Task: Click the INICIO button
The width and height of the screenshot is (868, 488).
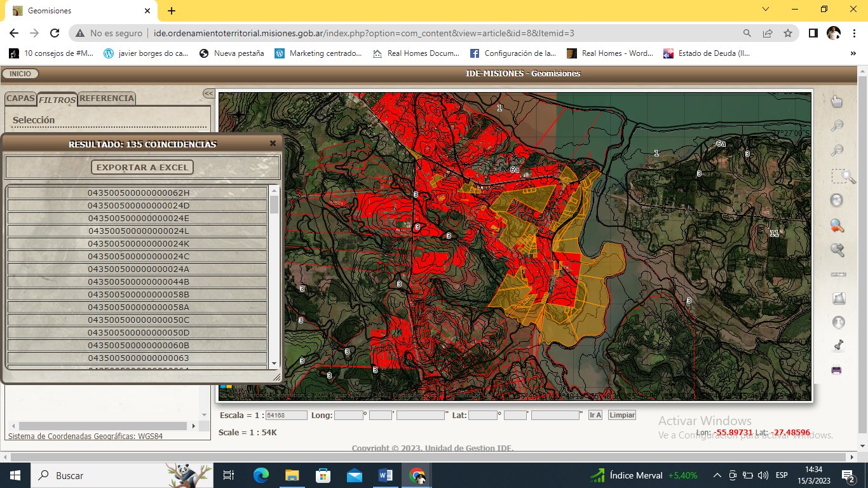Action: (20, 74)
